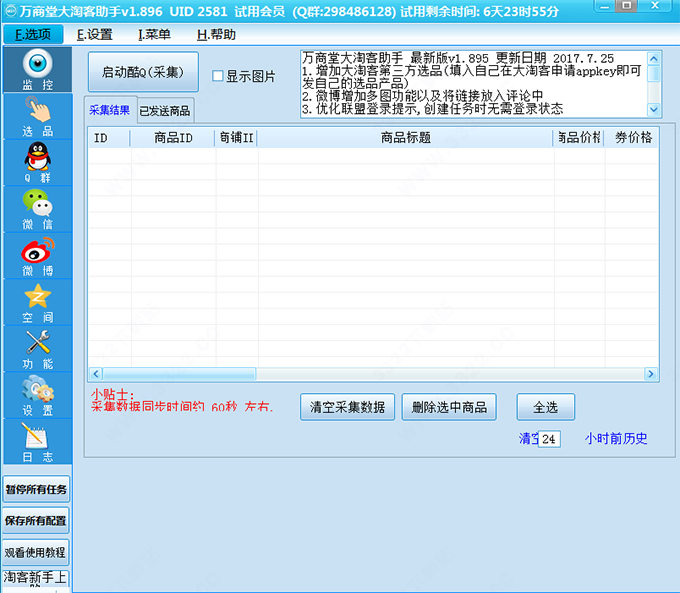This screenshot has height=593, width=680.
Task: Open the 设置 gears icon in sidebar
Action: tap(37, 396)
